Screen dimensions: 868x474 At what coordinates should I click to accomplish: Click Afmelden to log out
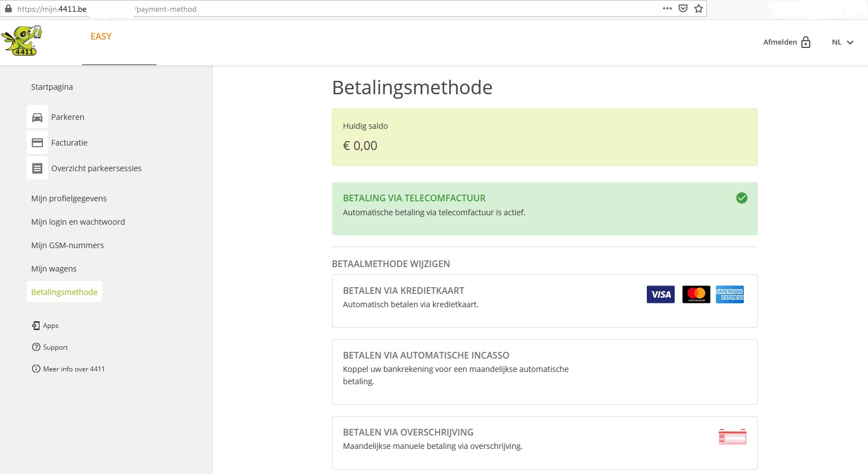pos(780,42)
